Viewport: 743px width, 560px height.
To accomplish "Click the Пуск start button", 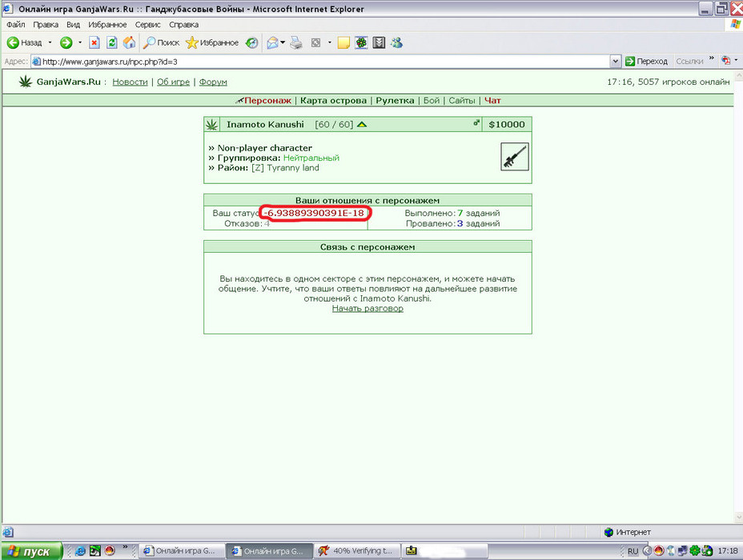I will [x=31, y=551].
